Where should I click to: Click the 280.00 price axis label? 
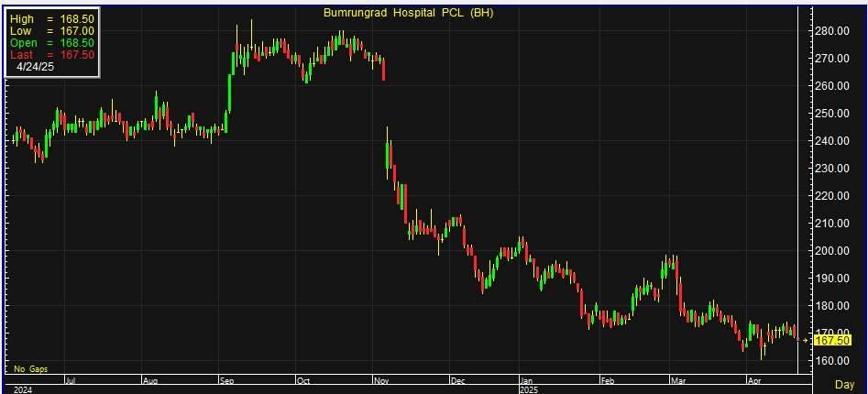pos(832,31)
